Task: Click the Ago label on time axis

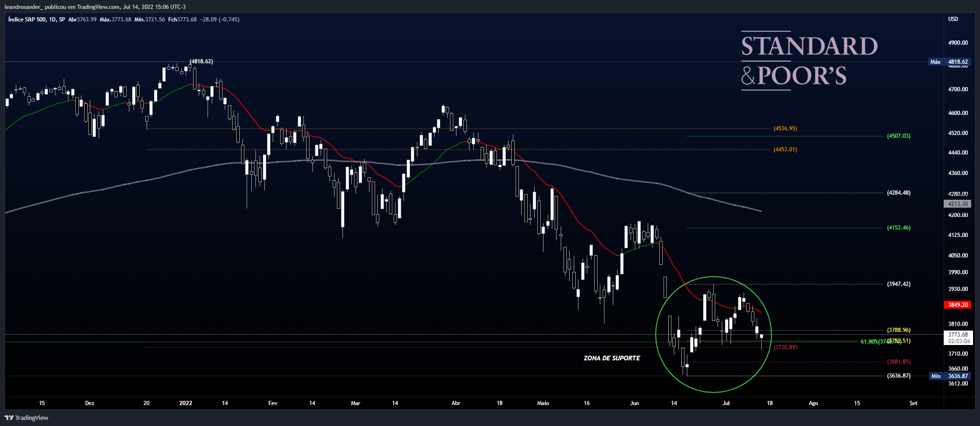Action: pos(813,403)
